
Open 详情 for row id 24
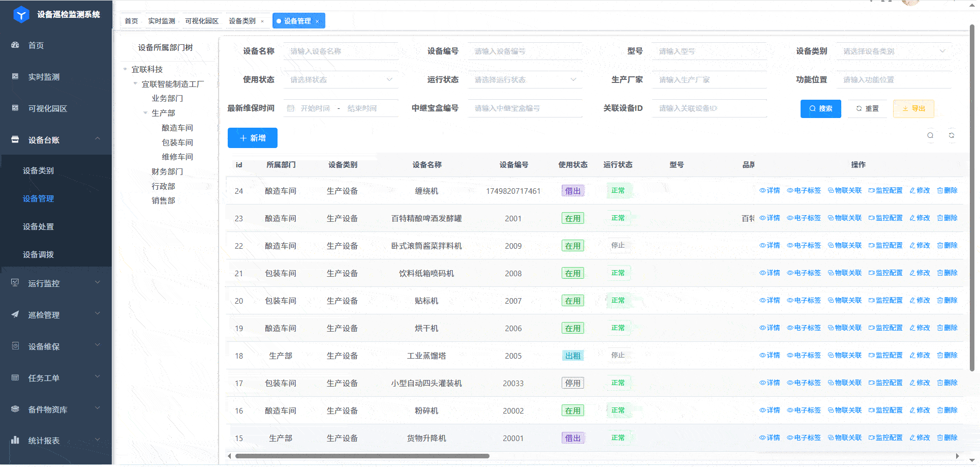tap(770, 190)
